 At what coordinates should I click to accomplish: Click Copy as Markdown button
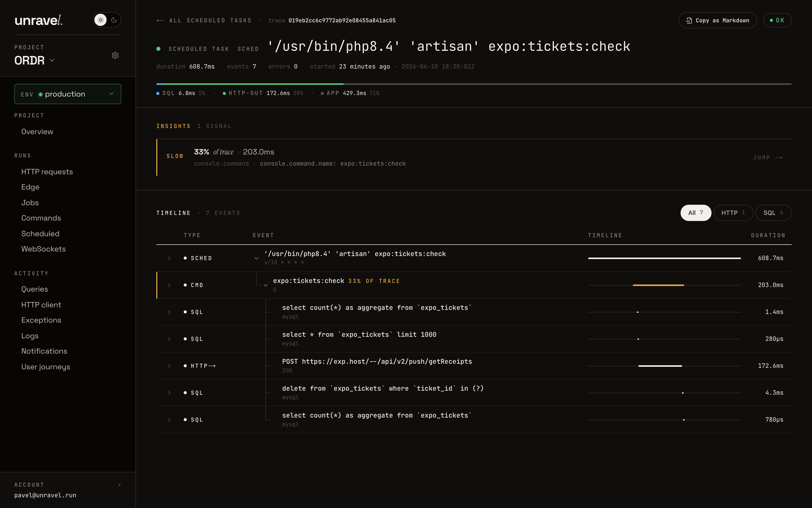click(x=717, y=21)
